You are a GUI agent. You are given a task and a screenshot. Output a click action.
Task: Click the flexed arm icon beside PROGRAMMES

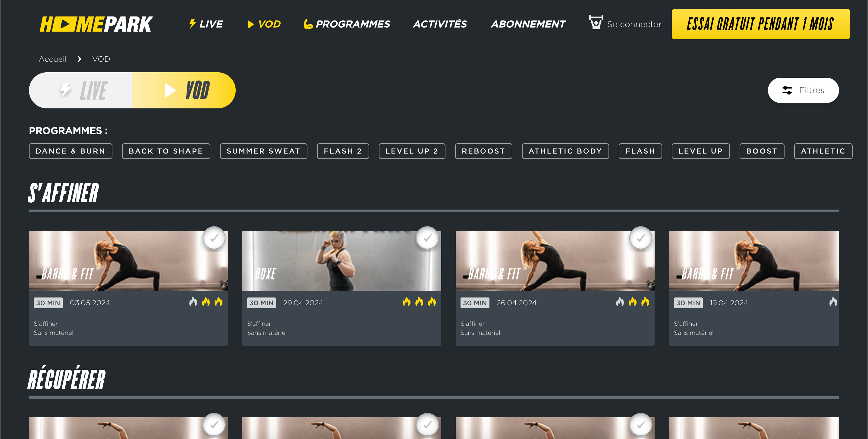[308, 24]
